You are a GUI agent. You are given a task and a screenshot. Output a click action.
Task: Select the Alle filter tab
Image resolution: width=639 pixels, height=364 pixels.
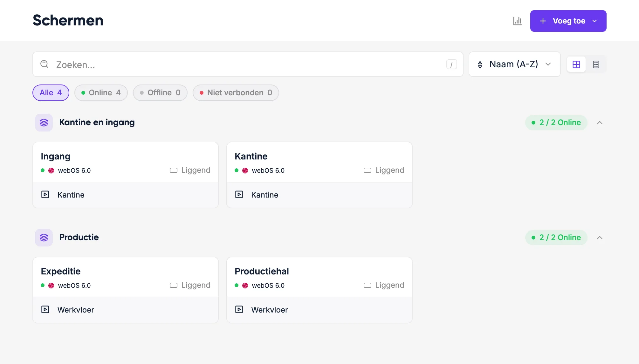coord(51,93)
